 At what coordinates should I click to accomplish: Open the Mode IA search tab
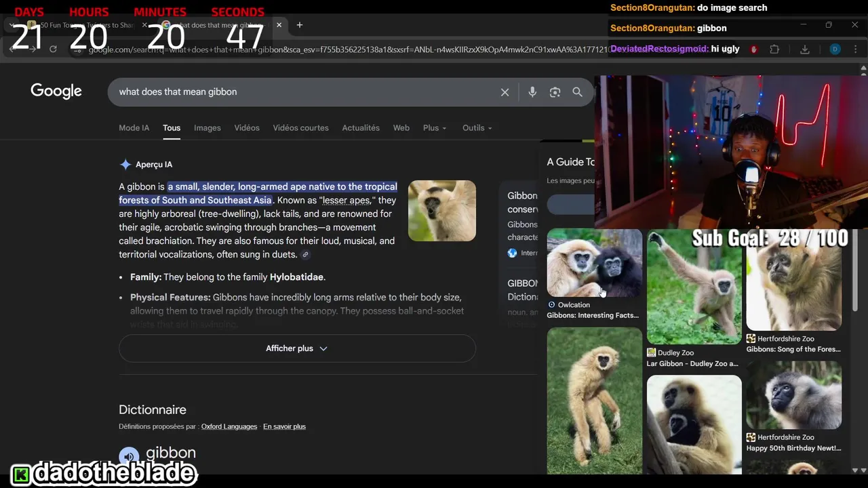[x=134, y=128]
